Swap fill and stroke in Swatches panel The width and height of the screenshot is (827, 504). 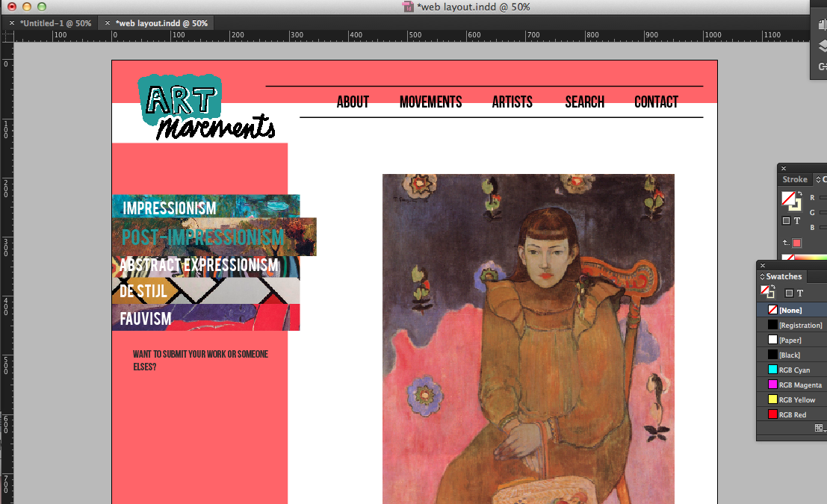tap(772, 287)
